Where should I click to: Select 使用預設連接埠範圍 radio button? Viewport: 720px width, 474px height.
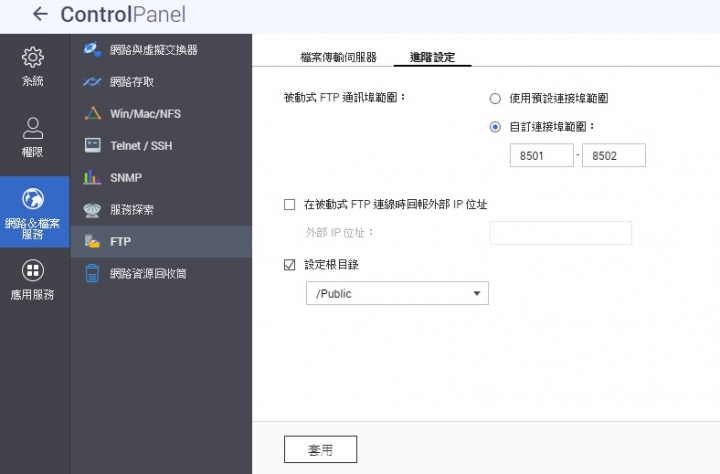pos(495,98)
